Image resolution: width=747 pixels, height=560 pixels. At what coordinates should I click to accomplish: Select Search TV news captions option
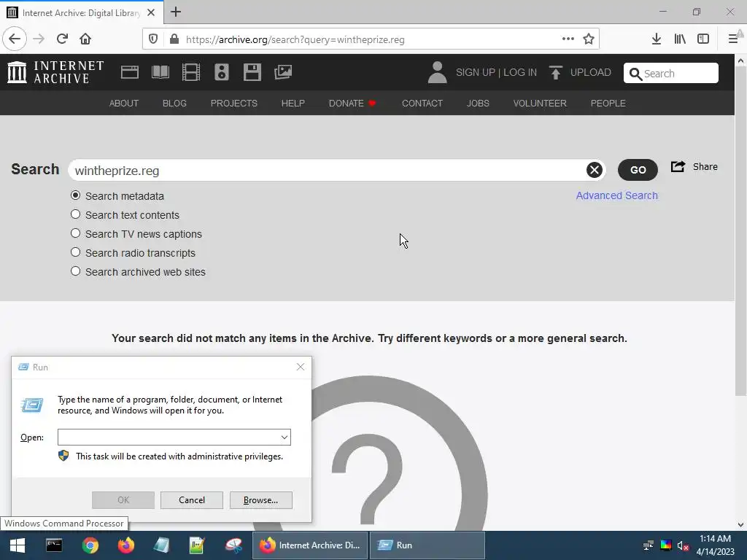click(x=75, y=233)
